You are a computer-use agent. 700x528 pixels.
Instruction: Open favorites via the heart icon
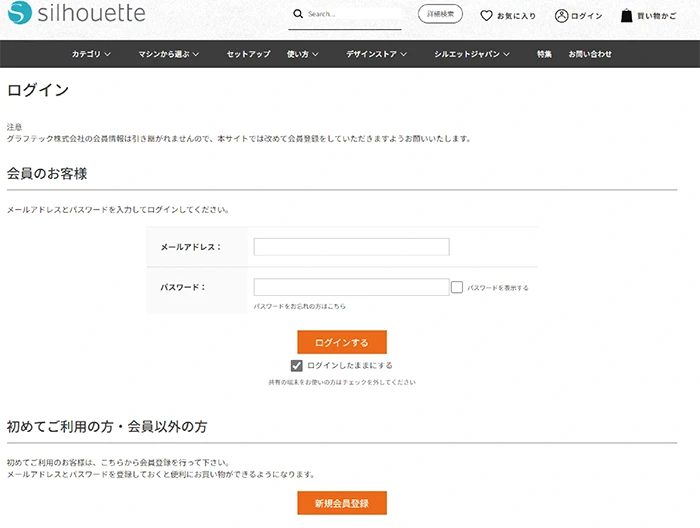tap(487, 16)
